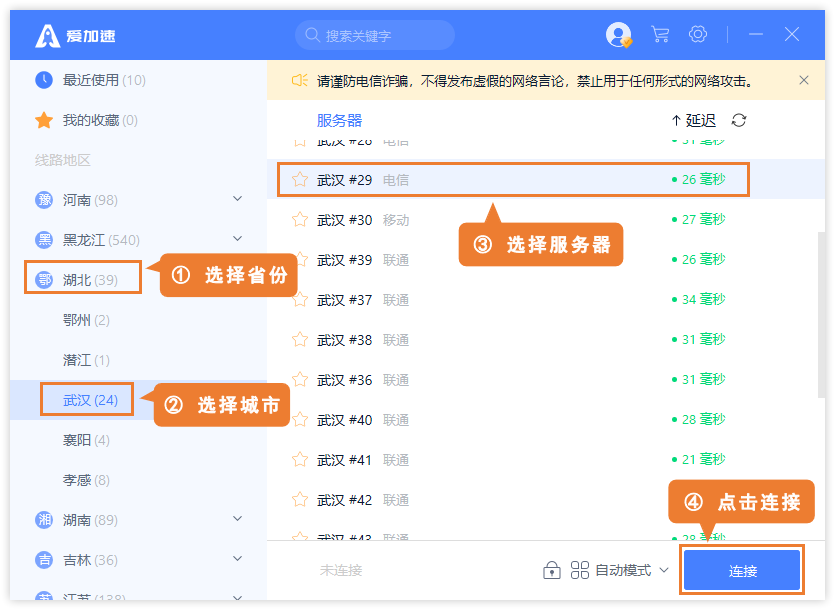Open the settings gear
Viewport: 835px width, 610px height.
[698, 35]
